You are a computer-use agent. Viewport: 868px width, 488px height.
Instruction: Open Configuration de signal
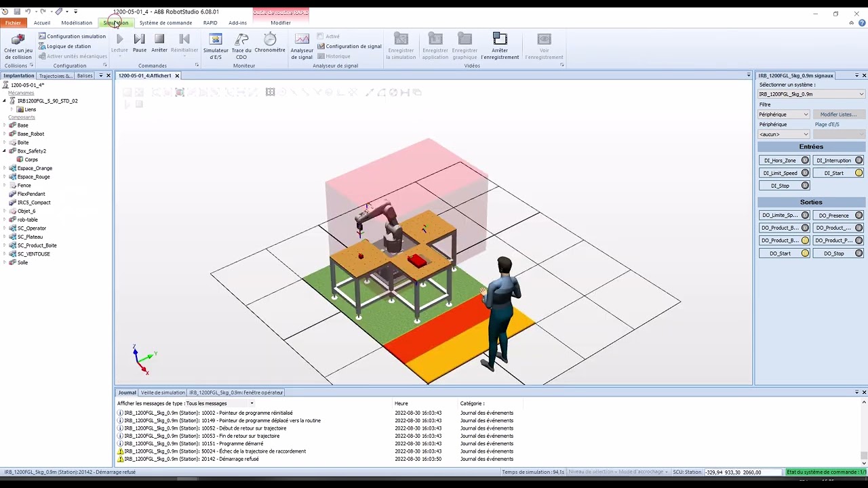(x=349, y=46)
